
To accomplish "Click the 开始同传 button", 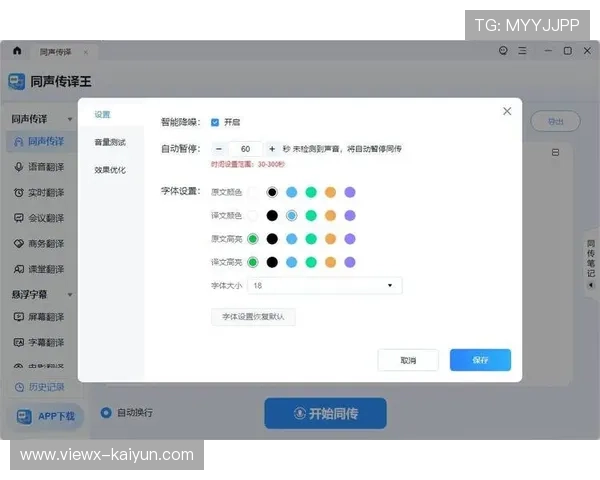I will (326, 413).
